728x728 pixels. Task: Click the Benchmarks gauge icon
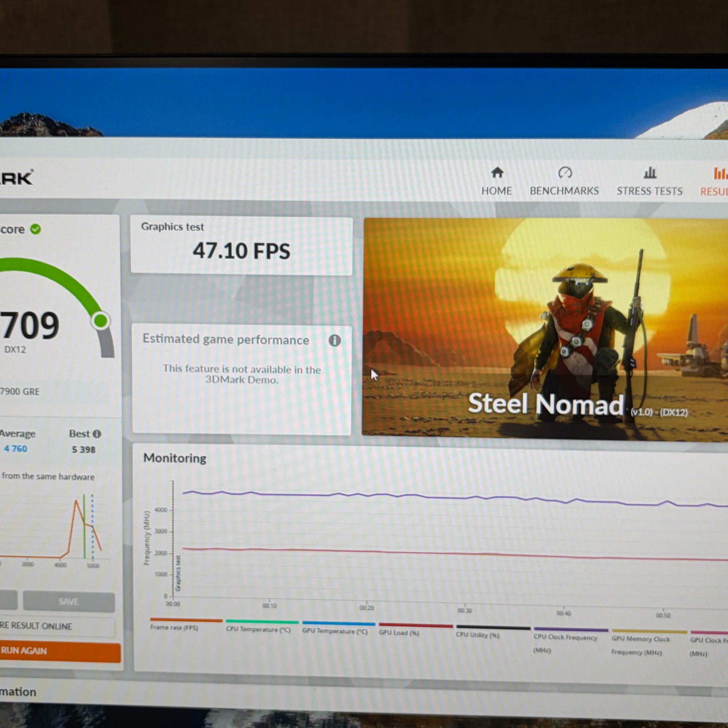coord(565,173)
